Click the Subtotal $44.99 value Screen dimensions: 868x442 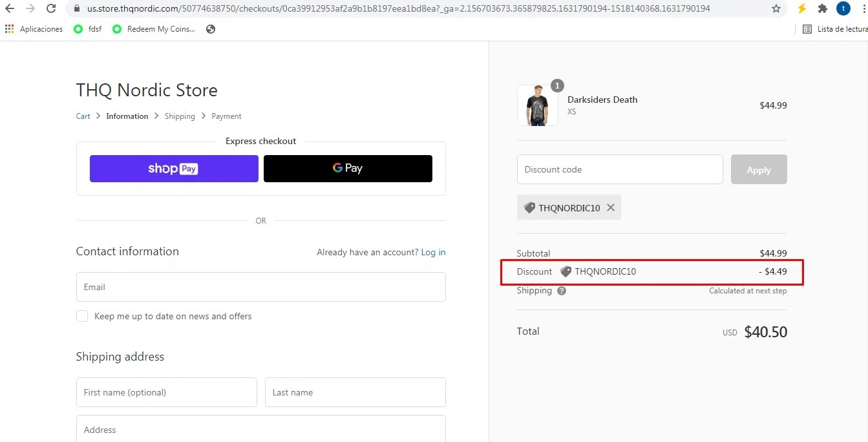point(774,253)
